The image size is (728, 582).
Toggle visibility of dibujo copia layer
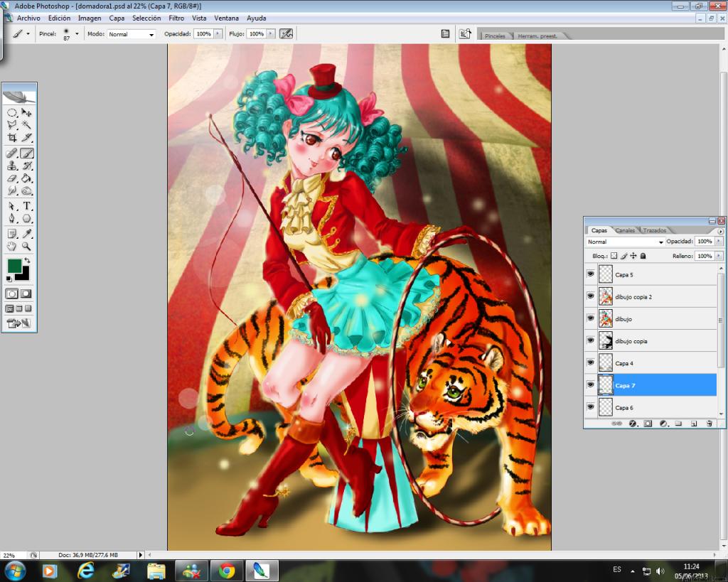(591, 340)
